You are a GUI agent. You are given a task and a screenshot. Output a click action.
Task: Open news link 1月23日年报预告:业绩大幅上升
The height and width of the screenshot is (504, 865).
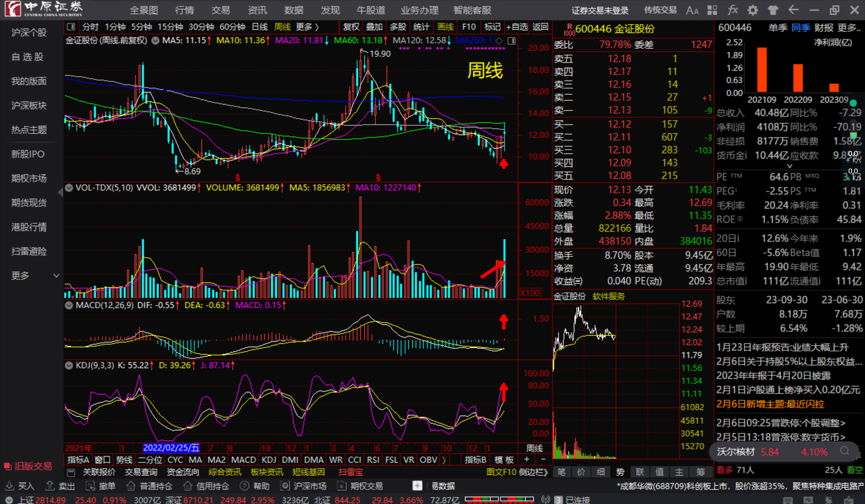782,347
